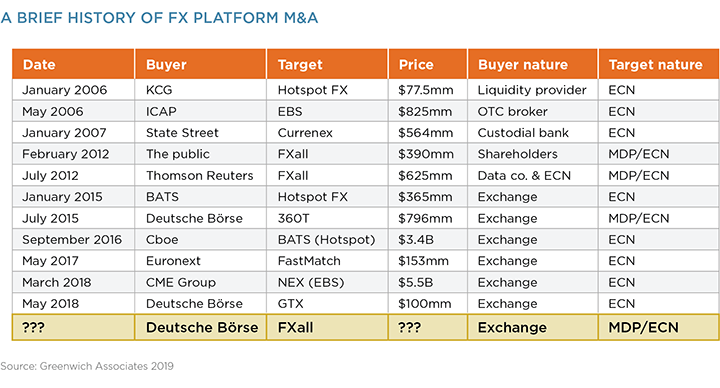Click the BATS (Hotspot) target cell
Viewport: 720px width, 388px height.
pyautogui.click(x=327, y=240)
